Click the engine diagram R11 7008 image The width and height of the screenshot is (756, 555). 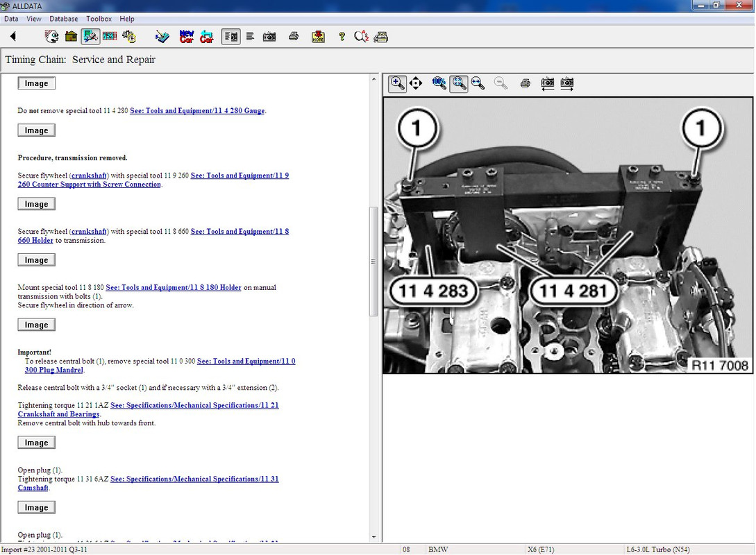point(568,236)
